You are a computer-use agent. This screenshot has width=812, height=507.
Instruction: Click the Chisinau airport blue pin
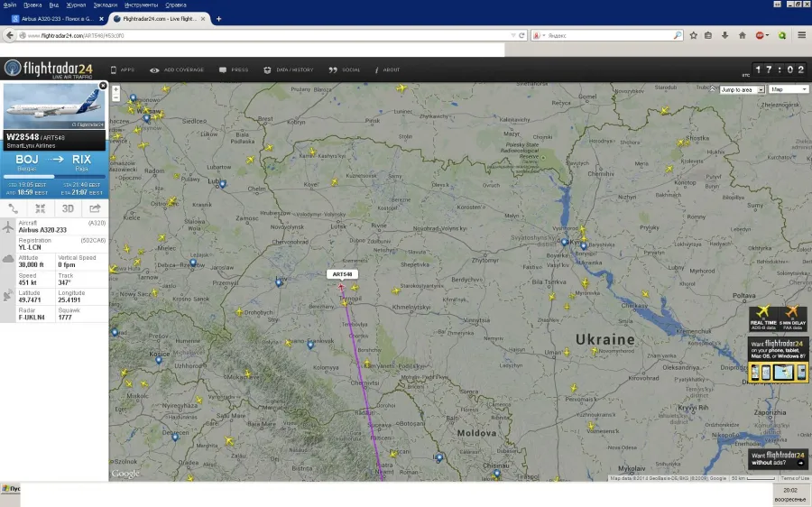pos(496,473)
